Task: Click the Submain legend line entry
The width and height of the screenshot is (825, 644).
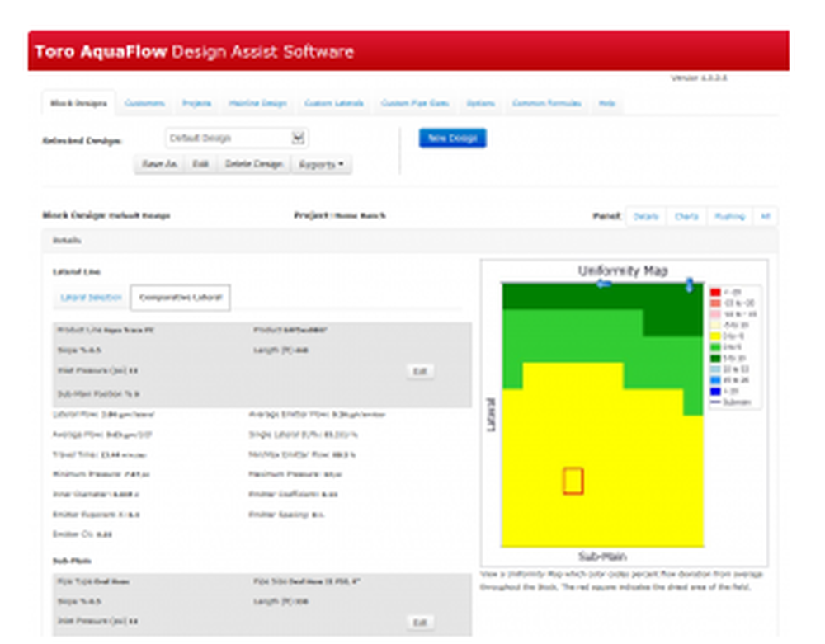Action: [731, 402]
